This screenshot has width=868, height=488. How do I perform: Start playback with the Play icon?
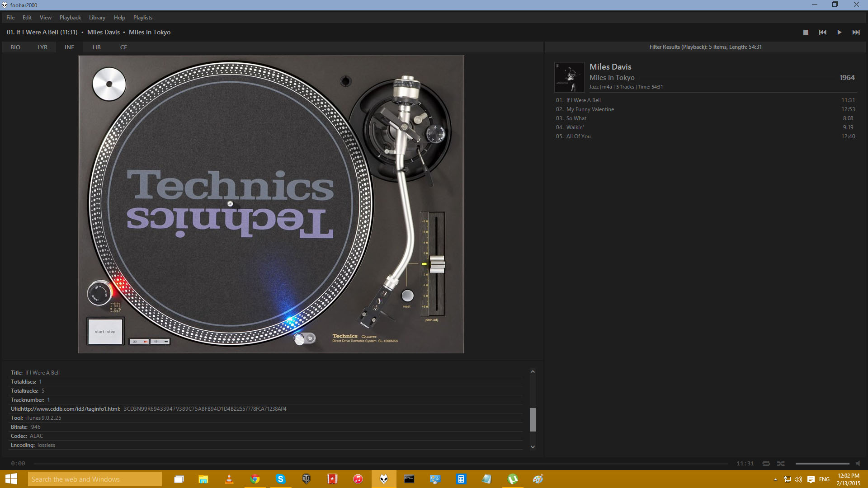(839, 32)
